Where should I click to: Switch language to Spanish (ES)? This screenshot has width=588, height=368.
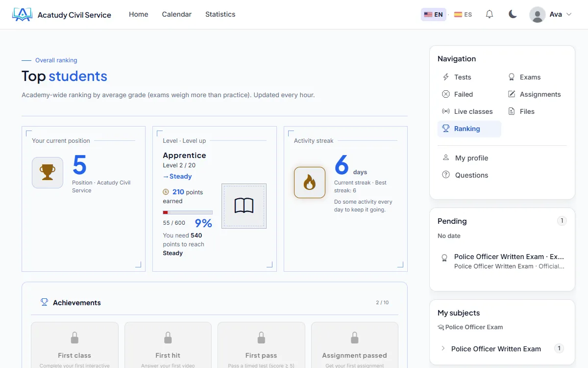click(x=463, y=15)
